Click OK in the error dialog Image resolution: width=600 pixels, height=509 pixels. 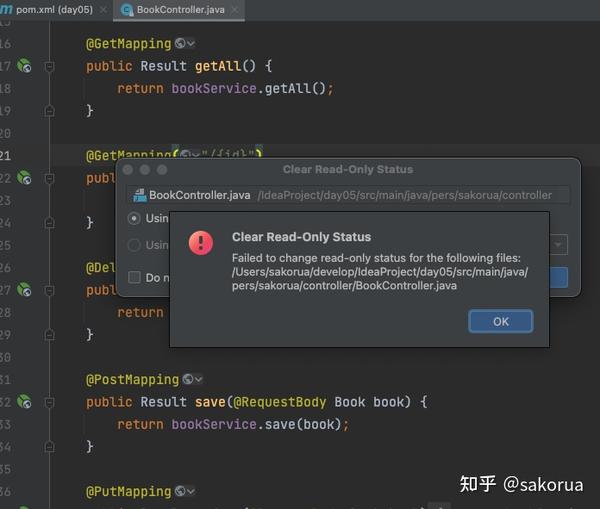click(501, 321)
